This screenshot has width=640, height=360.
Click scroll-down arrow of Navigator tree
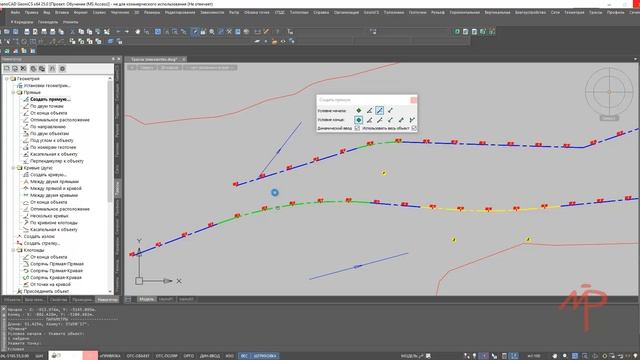109,291
